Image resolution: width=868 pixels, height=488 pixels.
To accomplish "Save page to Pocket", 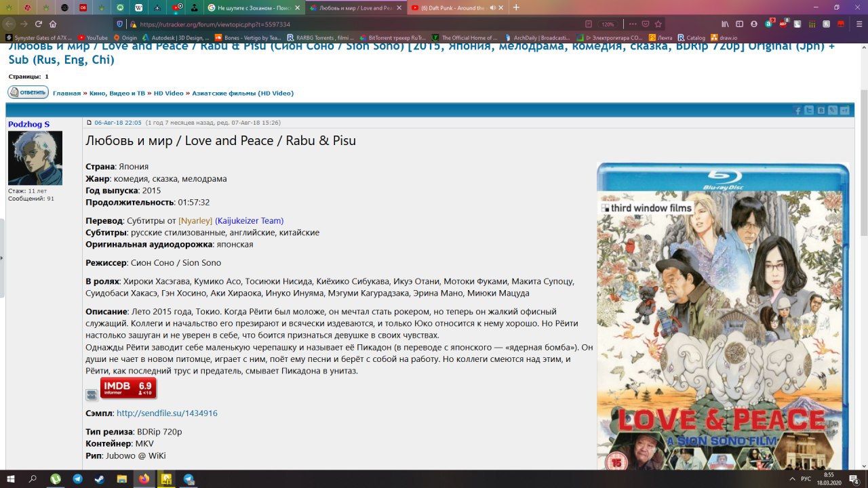I will coord(646,24).
